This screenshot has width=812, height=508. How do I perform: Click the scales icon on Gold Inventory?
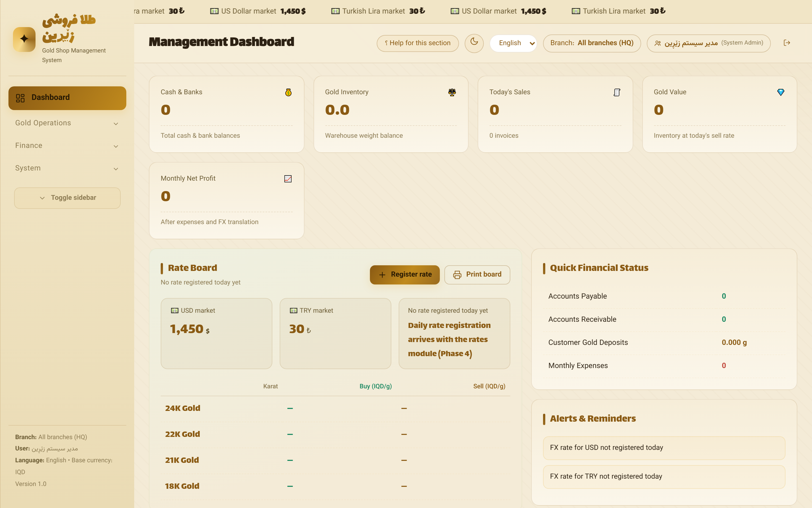tap(452, 92)
